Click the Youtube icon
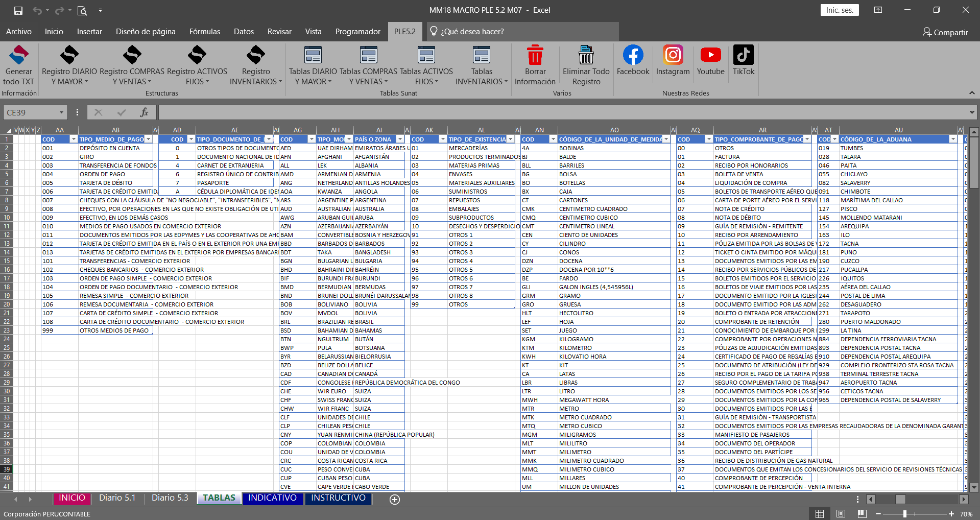980x520 pixels. click(x=710, y=55)
